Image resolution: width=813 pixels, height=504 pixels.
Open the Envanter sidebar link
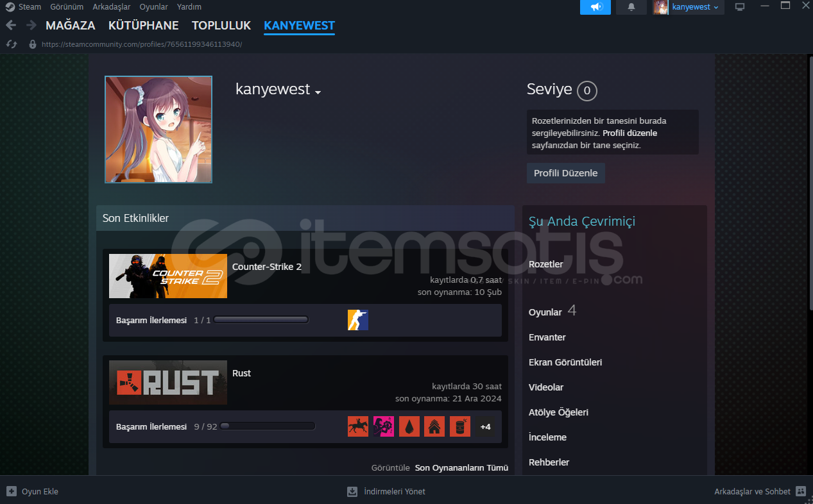click(x=547, y=337)
